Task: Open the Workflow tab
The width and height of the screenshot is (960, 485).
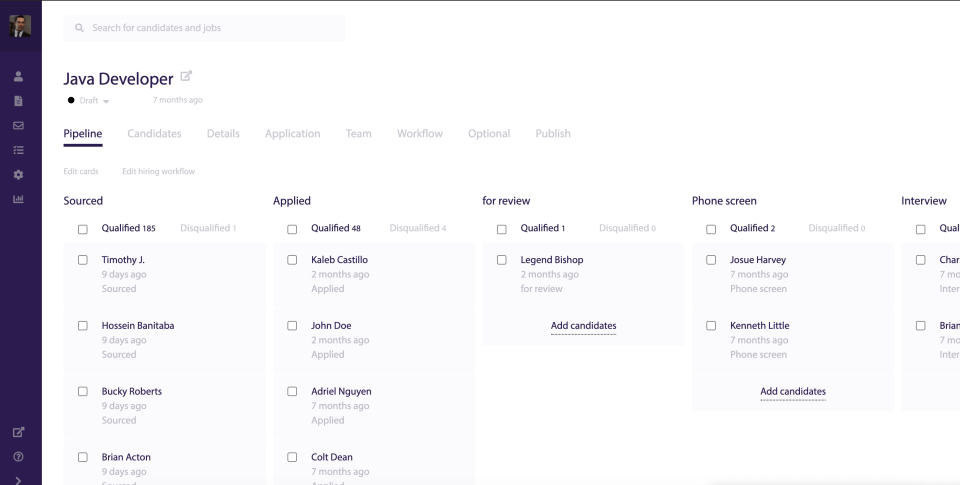Action: coord(419,134)
